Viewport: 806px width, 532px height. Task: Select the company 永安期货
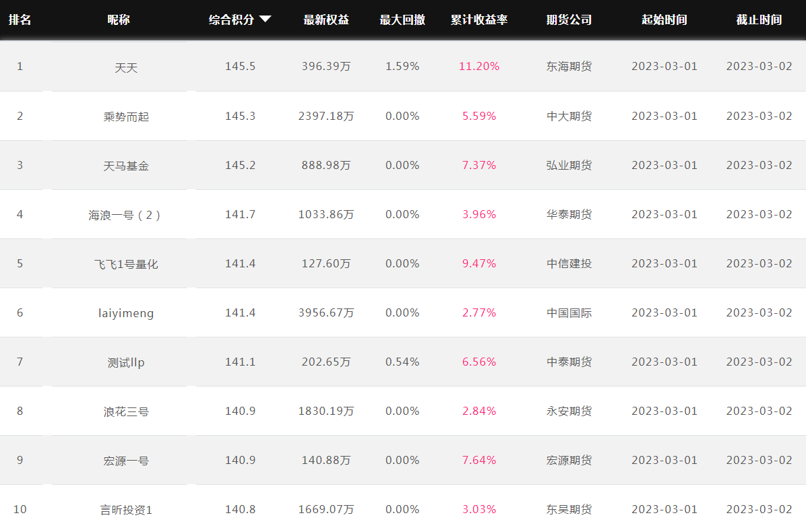[x=569, y=411]
